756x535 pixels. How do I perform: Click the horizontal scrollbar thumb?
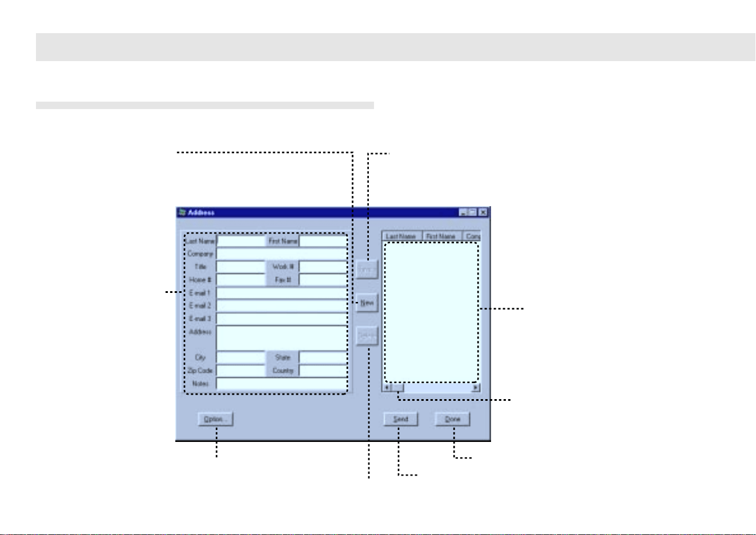click(x=398, y=388)
